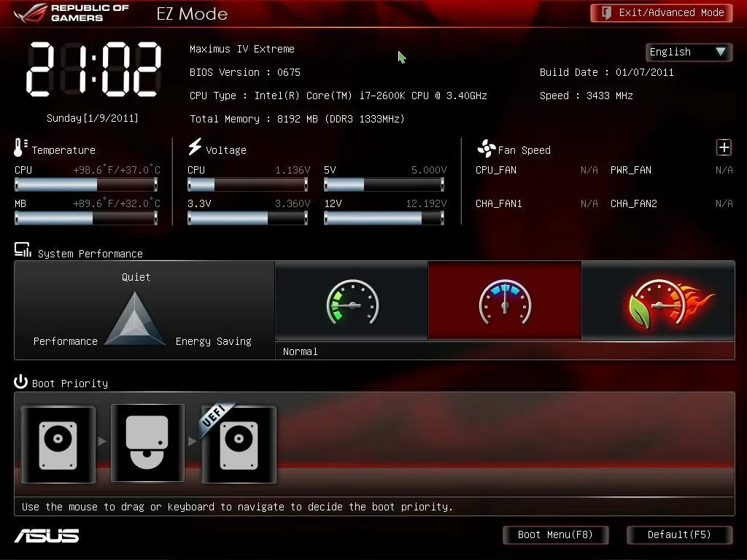Viewport: 747px width, 560px height.
Task: Open the English language dropdown
Action: coord(689,52)
